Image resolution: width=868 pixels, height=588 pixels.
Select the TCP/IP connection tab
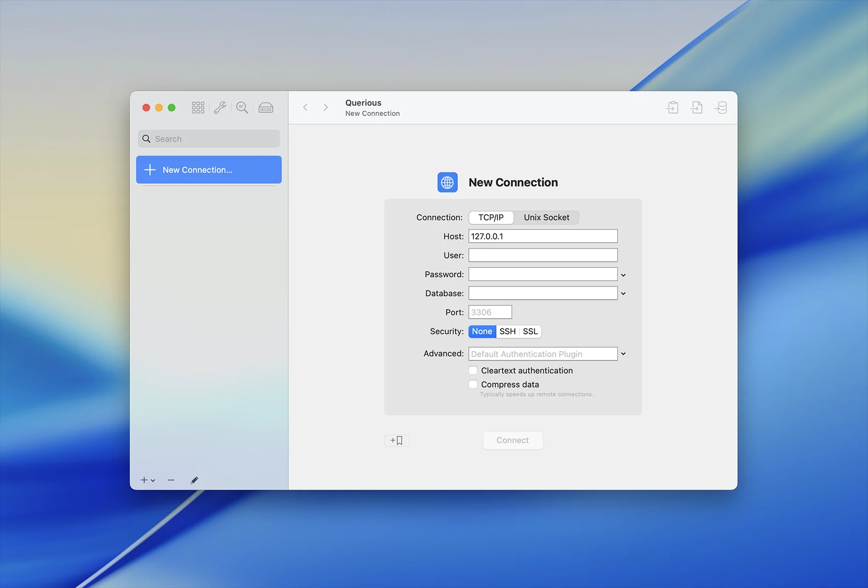pyautogui.click(x=491, y=217)
